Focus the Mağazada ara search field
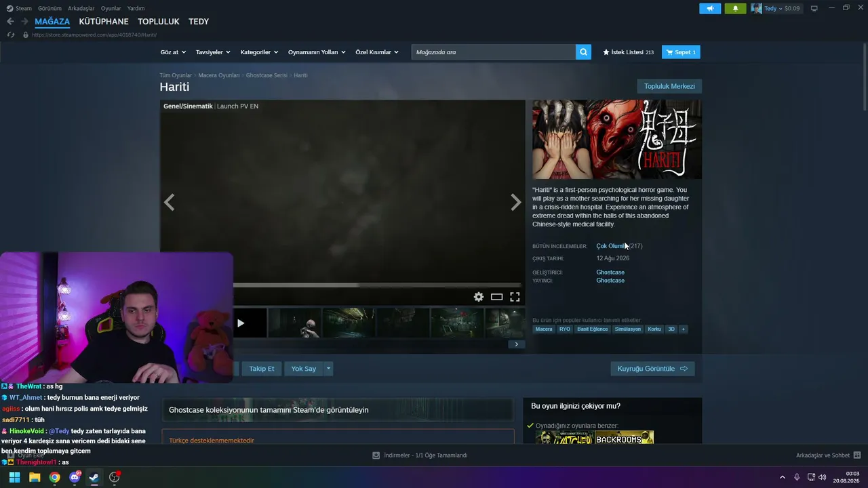 (x=494, y=52)
